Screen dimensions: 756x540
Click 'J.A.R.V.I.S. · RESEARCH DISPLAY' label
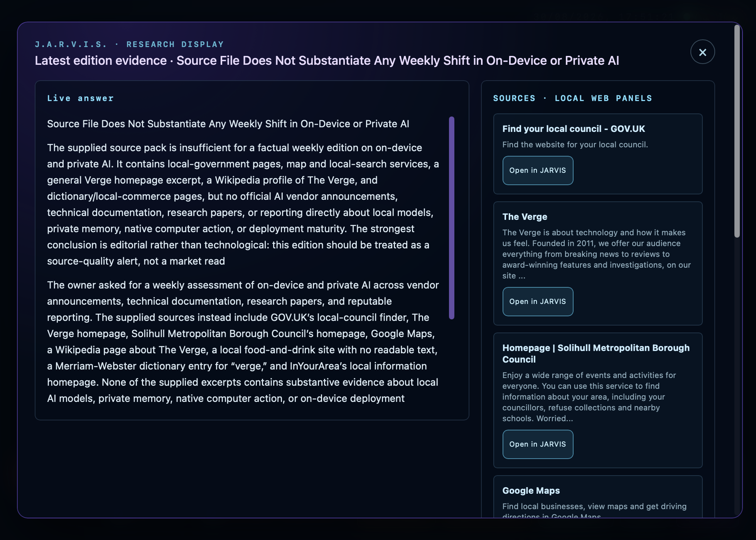[x=129, y=44]
